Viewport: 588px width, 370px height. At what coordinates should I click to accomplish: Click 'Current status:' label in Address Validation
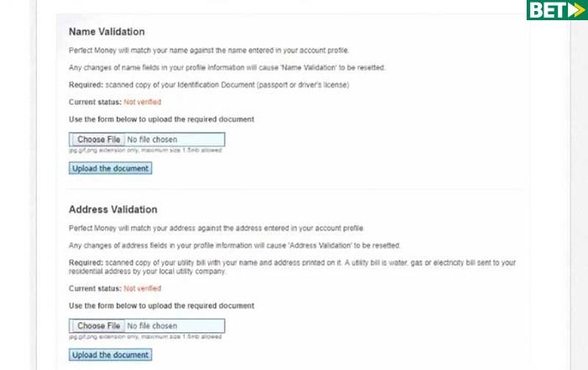pos(95,288)
